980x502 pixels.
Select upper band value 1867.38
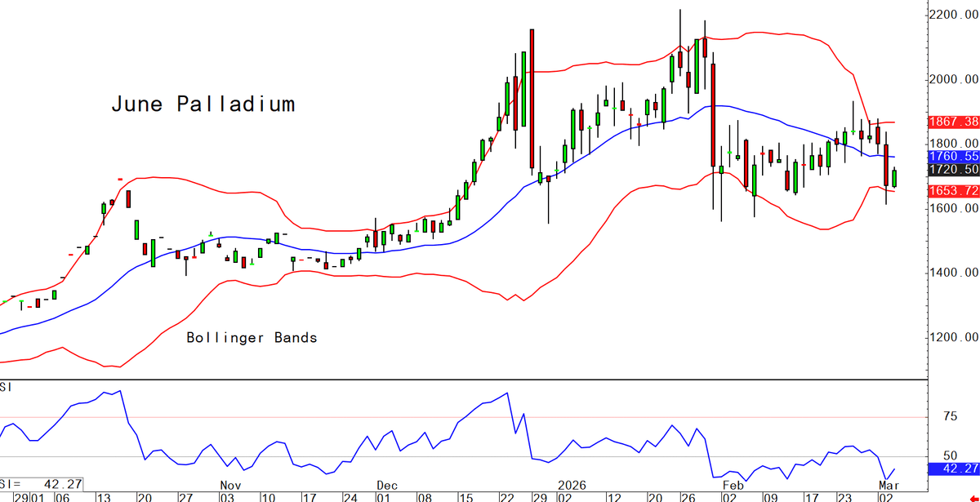[953, 122]
